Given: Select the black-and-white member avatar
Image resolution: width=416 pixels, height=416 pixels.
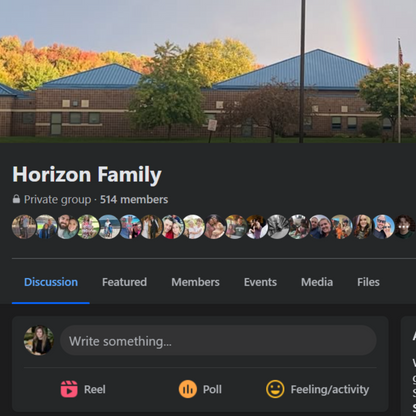Looking at the screenshot, I should 278,227.
